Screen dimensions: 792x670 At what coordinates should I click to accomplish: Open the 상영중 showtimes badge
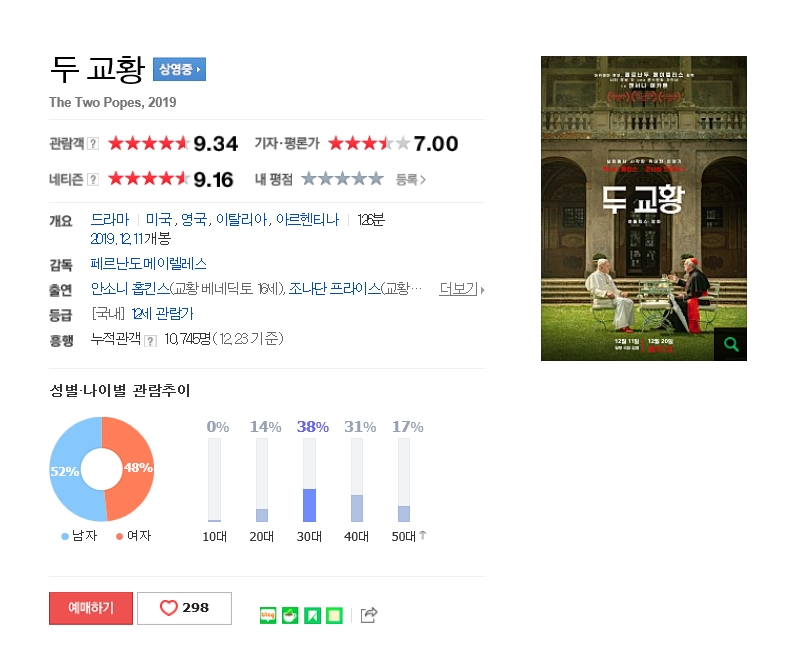point(179,69)
